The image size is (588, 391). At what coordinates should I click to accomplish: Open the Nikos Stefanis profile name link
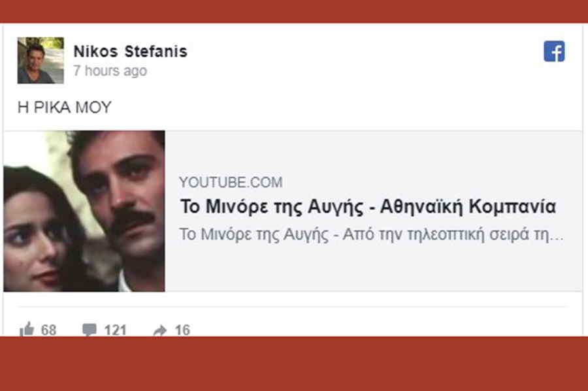(130, 52)
